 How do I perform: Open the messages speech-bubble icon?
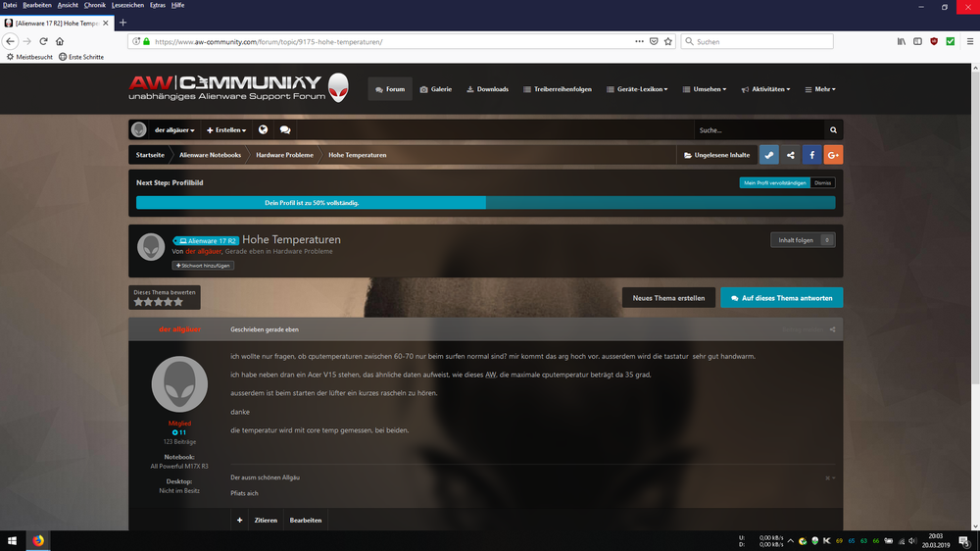coord(284,129)
